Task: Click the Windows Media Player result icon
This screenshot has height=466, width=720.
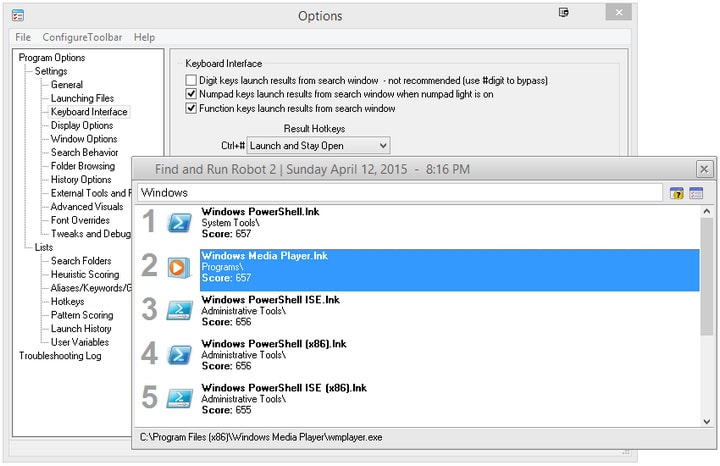Action: pos(179,267)
